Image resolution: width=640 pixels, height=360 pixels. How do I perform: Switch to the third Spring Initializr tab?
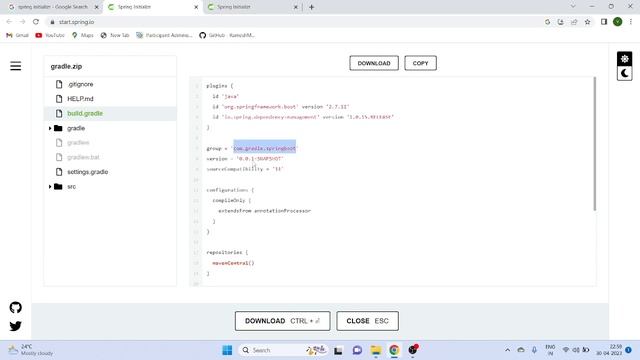click(251, 7)
